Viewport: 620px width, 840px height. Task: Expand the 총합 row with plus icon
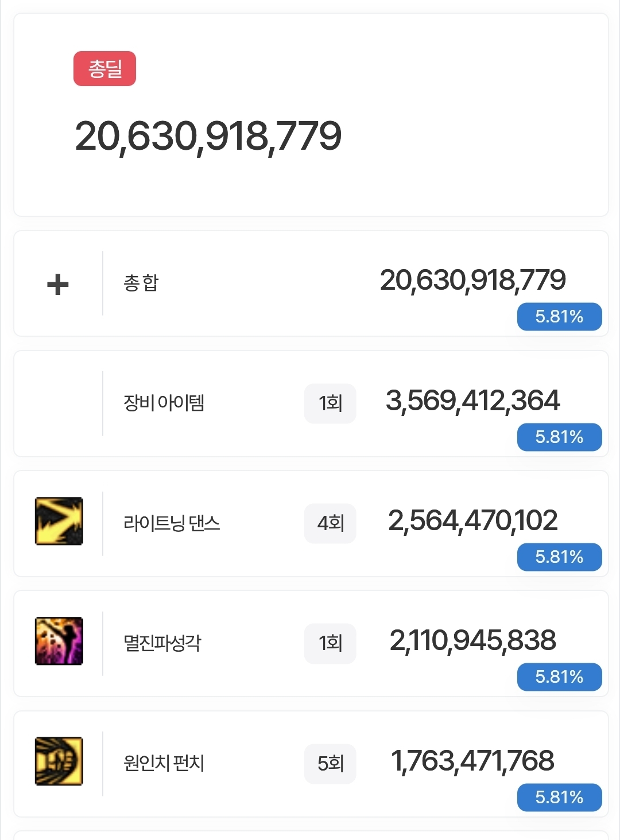point(58,284)
